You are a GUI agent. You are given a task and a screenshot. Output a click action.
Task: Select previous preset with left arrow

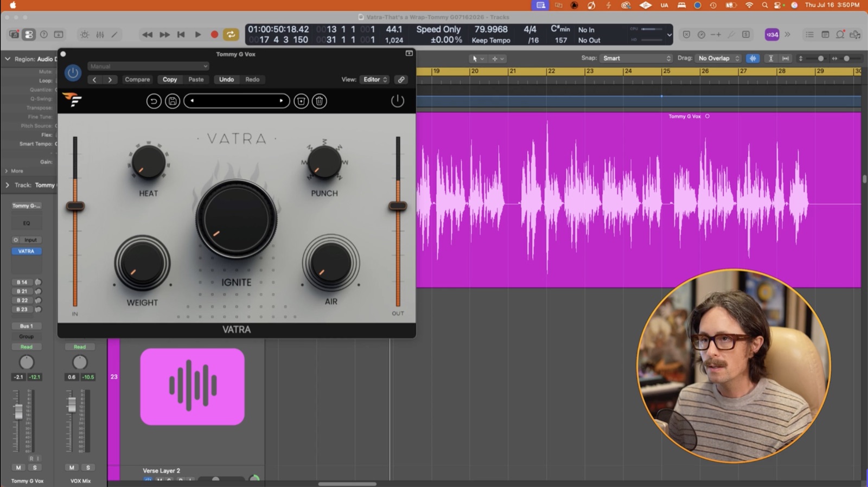(x=94, y=80)
